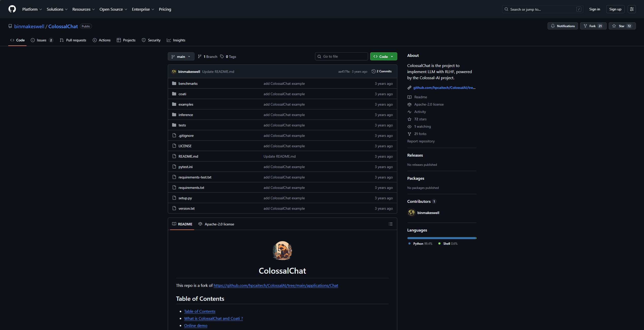Screen dimensions: 644x330
Task: Click the star icon beside 72 stars
Action: coord(409,119)
